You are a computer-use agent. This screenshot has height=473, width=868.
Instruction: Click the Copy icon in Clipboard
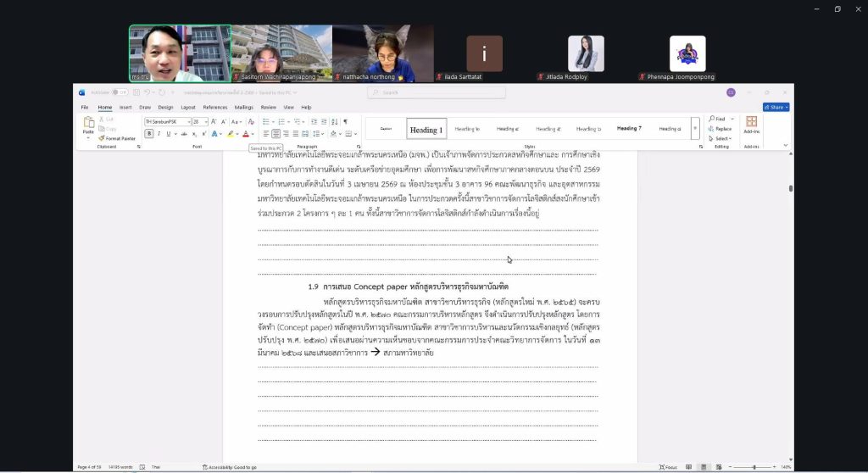pyautogui.click(x=102, y=129)
